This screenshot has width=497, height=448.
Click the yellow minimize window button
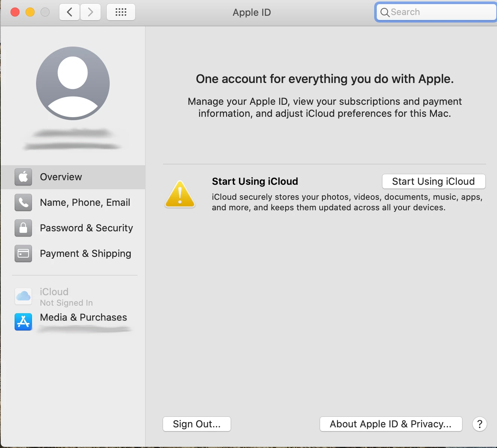pyautogui.click(x=30, y=12)
